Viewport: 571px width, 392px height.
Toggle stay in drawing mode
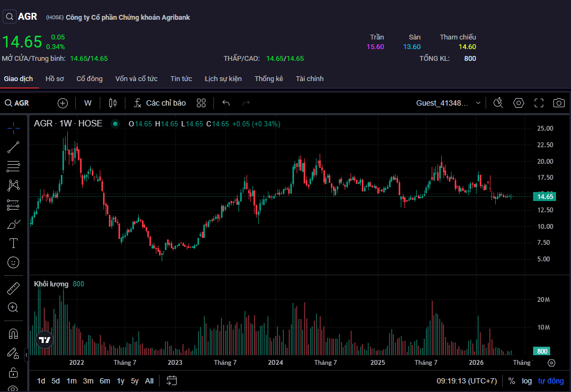(13, 353)
